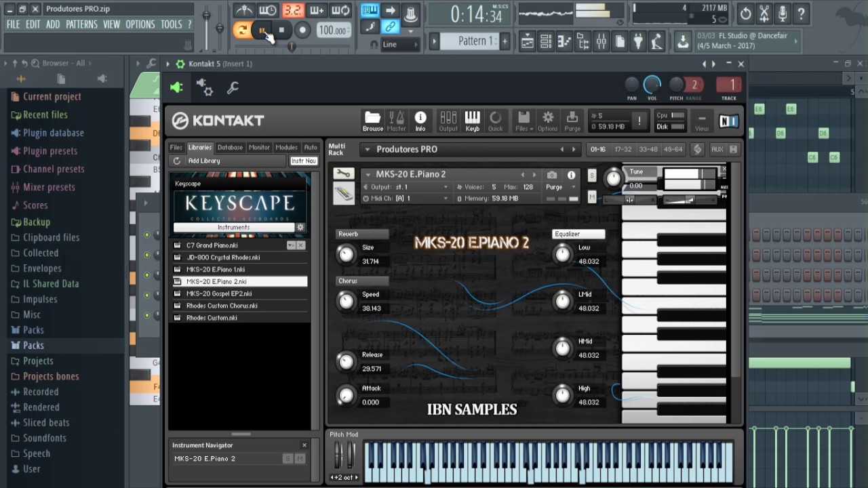The width and height of the screenshot is (868, 488).
Task: Open playlist view icon
Action: [x=528, y=41]
